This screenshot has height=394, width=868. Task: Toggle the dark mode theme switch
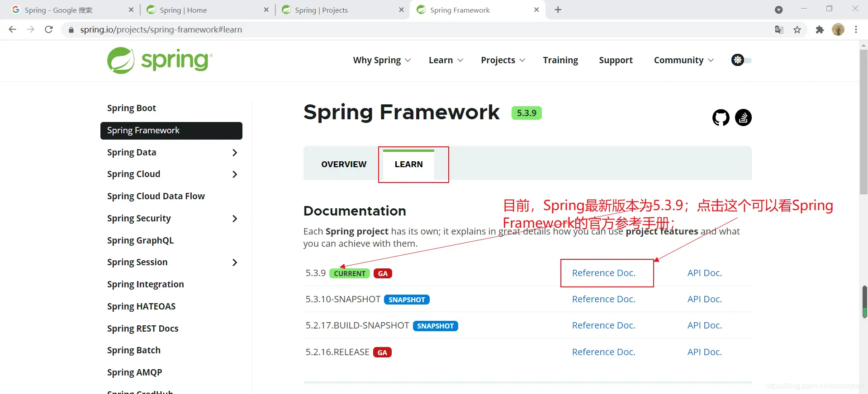coord(741,60)
